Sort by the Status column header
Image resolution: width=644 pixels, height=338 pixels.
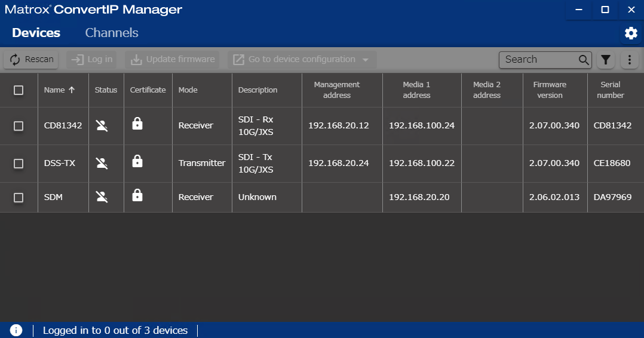[106, 90]
